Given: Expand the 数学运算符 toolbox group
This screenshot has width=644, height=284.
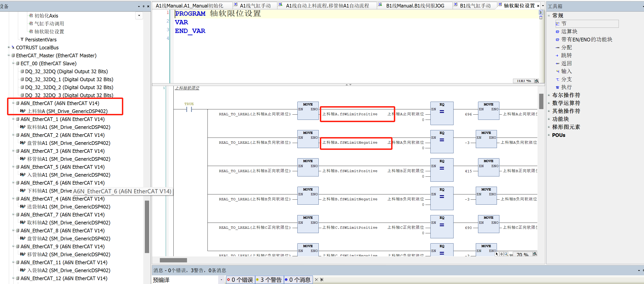Looking at the screenshot, I should (549, 103).
